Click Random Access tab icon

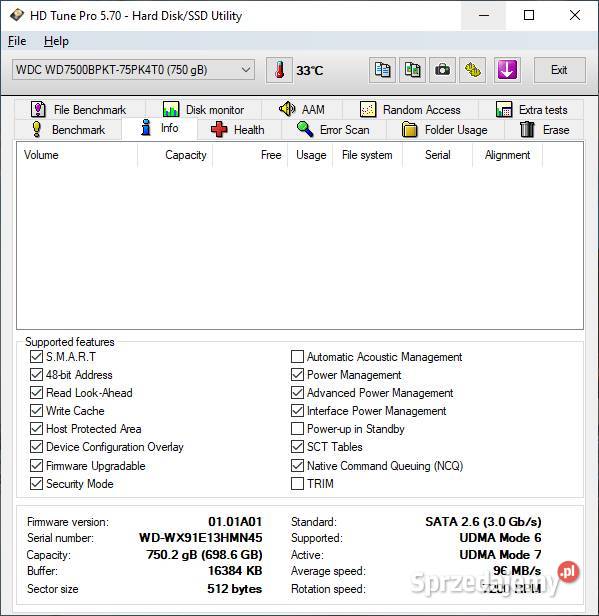(368, 109)
